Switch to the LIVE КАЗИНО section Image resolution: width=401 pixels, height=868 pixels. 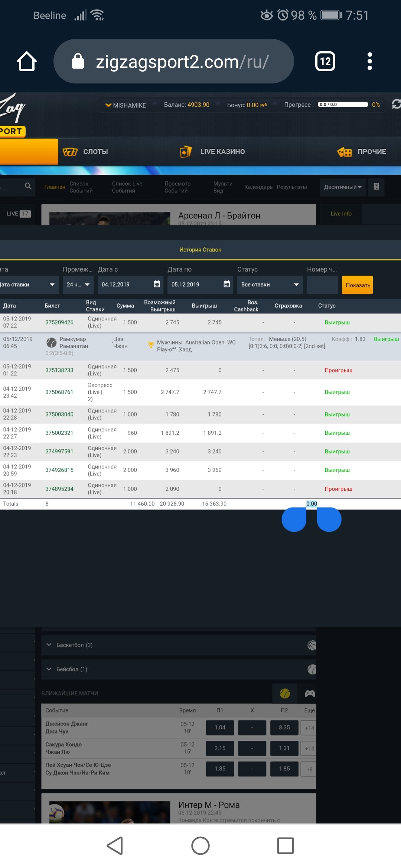[x=212, y=152]
